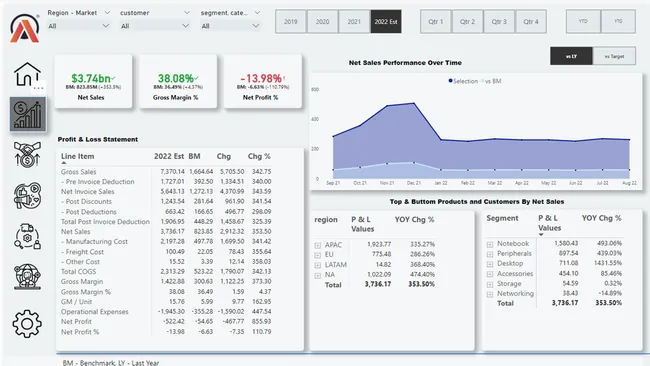The height and width of the screenshot is (366, 650).
Task: Click the vs BM legend marker
Action: 482,81
